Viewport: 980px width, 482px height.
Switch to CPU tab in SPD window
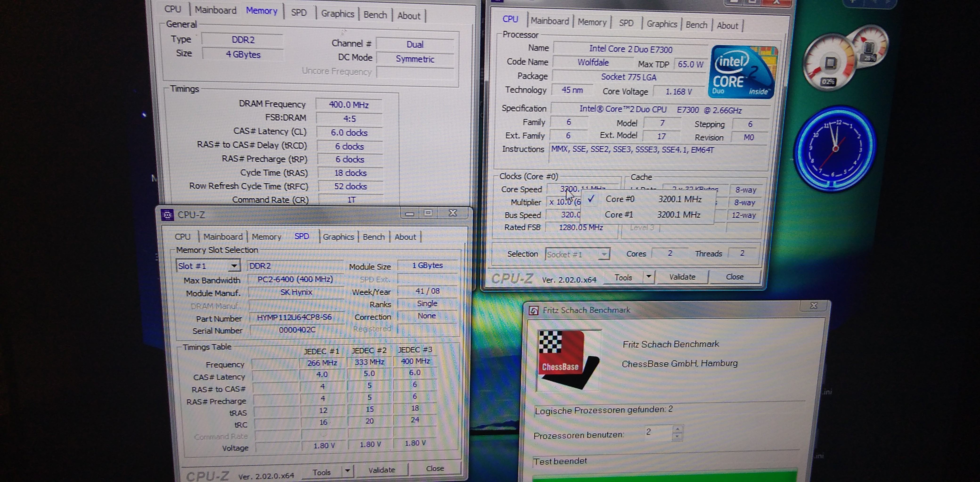pyautogui.click(x=182, y=237)
